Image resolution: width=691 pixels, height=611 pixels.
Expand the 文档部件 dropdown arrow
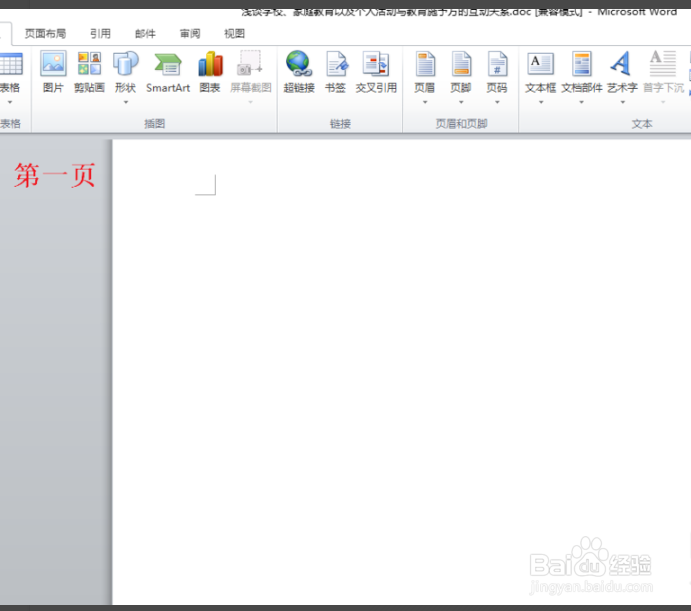coord(582,102)
